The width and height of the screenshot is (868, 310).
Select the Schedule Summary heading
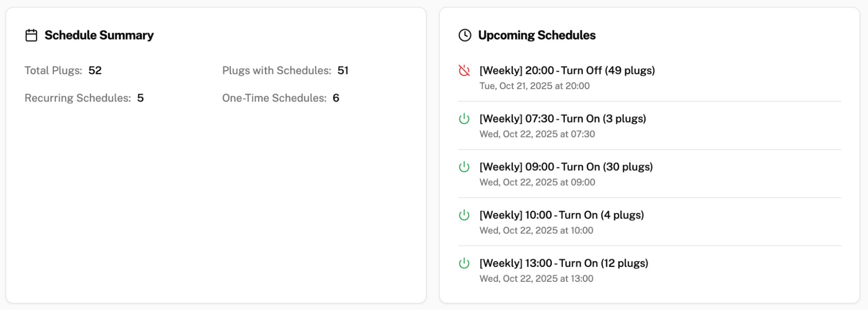[x=99, y=35]
